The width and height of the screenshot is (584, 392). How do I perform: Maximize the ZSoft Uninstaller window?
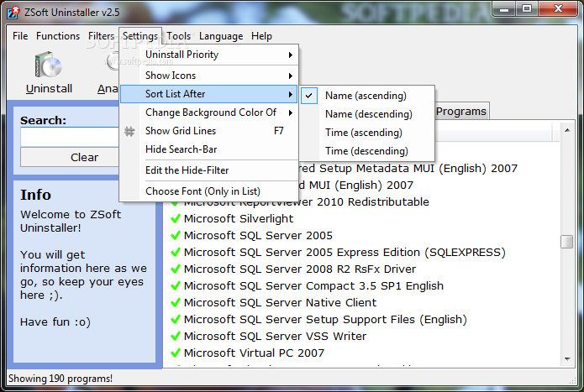(x=527, y=9)
